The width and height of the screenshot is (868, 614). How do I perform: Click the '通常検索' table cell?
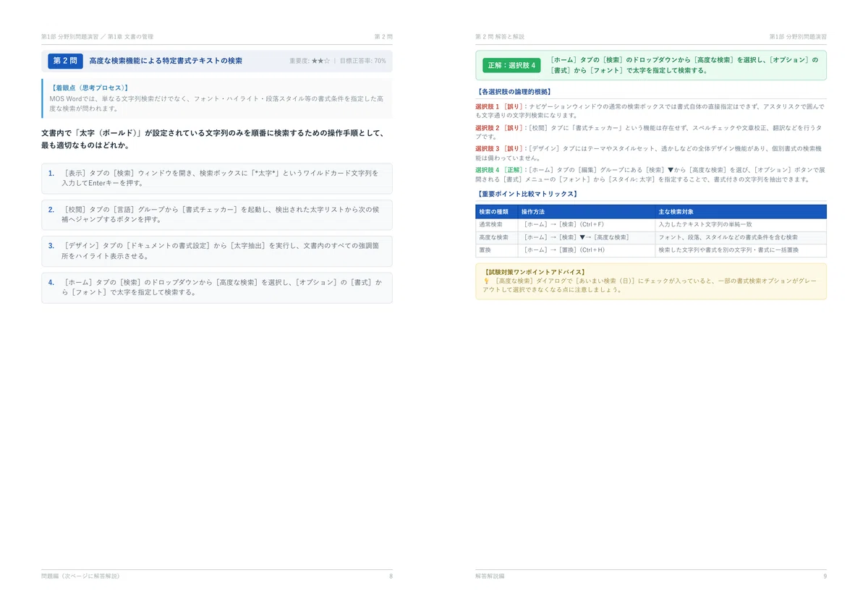pos(496,224)
